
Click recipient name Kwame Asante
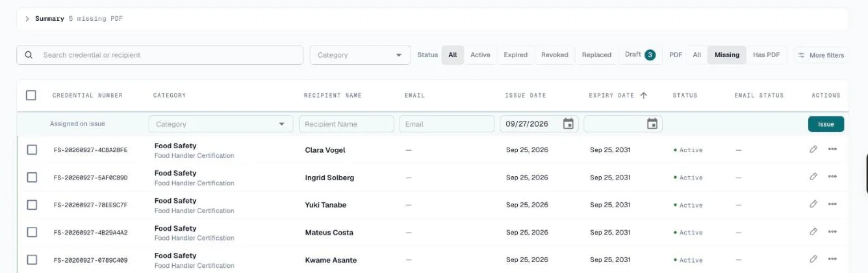coord(331,261)
